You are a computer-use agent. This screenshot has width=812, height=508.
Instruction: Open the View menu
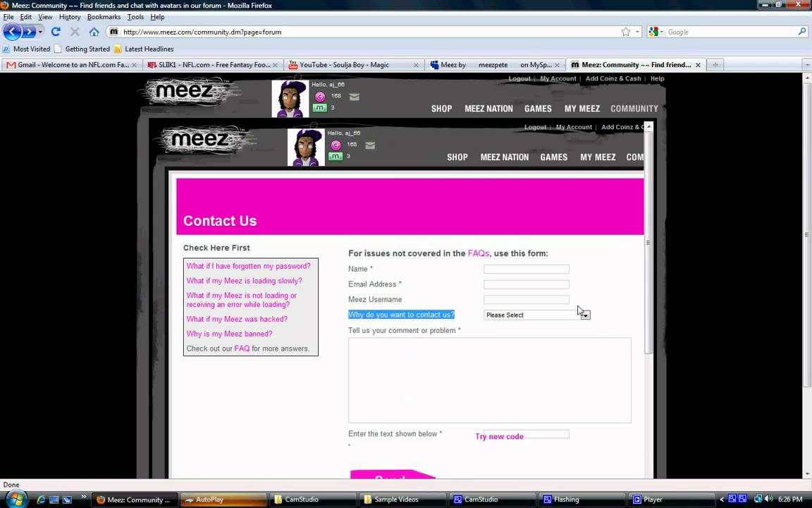(x=45, y=17)
